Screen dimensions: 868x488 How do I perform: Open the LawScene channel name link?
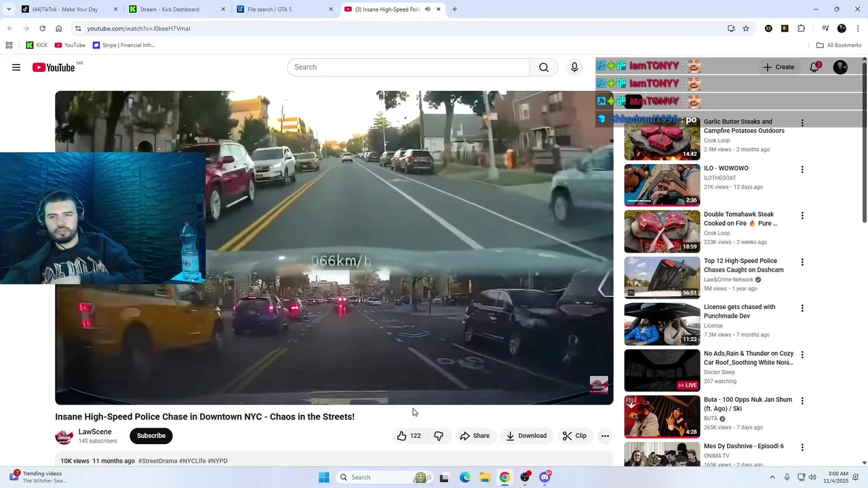pyautogui.click(x=95, y=432)
